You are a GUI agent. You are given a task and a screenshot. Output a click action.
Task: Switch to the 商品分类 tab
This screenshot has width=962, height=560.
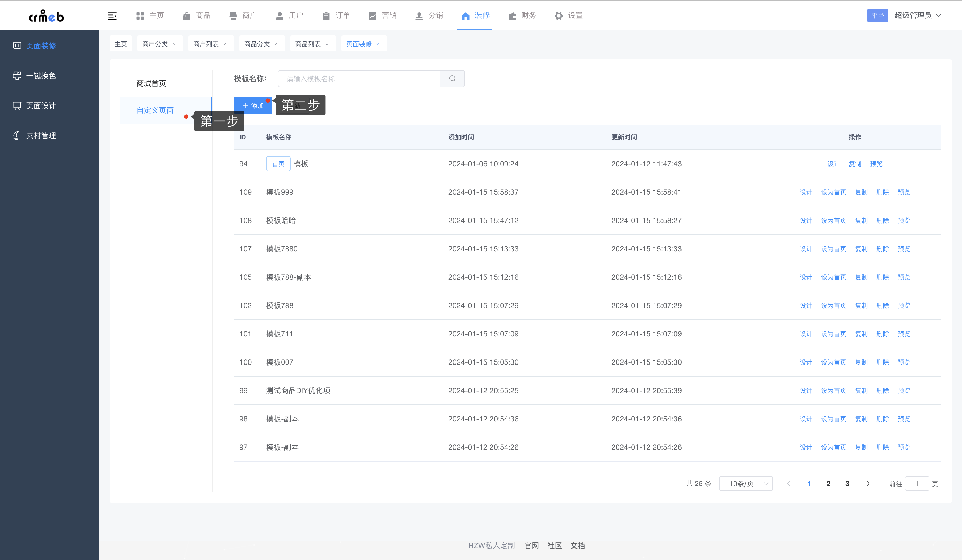257,44
